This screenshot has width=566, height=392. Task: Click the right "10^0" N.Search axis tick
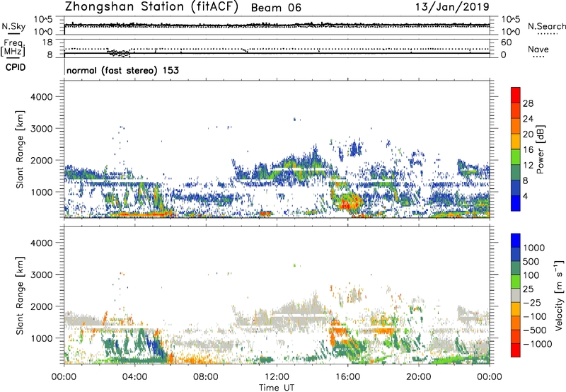(x=510, y=32)
